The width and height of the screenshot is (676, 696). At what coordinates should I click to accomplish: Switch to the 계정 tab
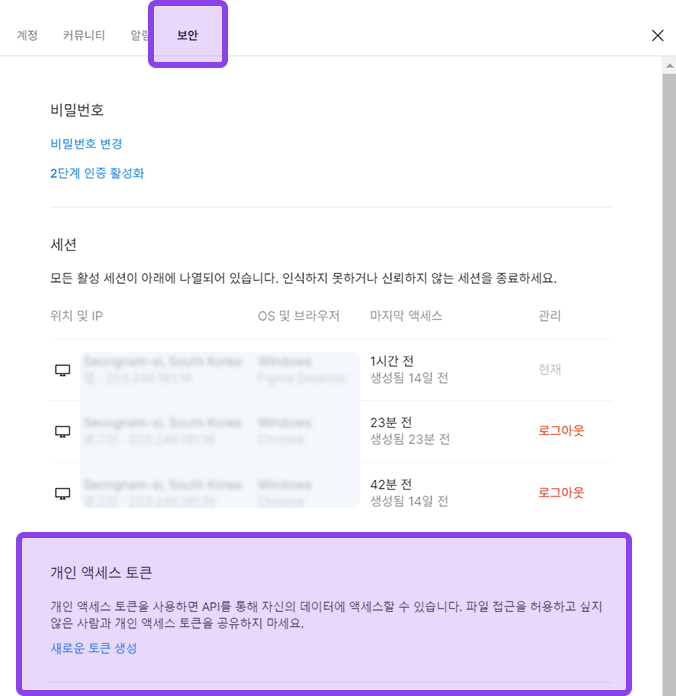pos(27,35)
